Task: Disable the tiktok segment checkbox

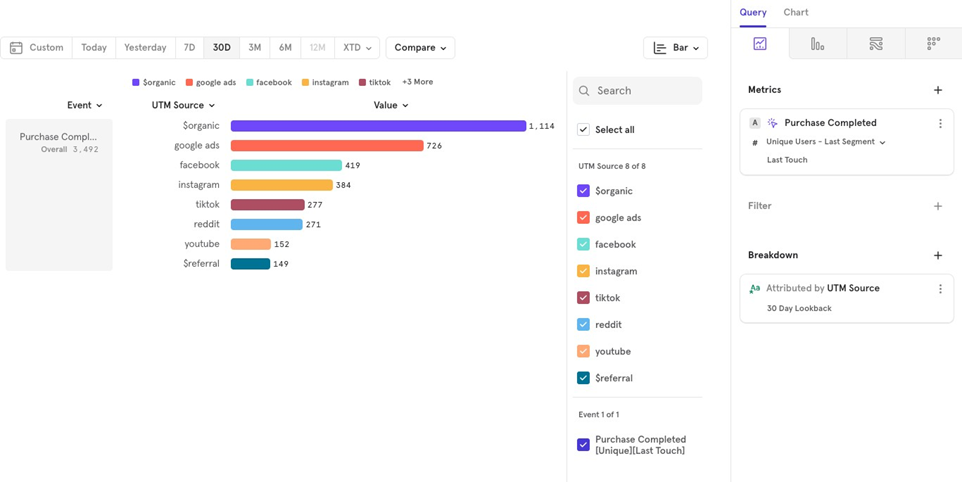Action: point(584,298)
